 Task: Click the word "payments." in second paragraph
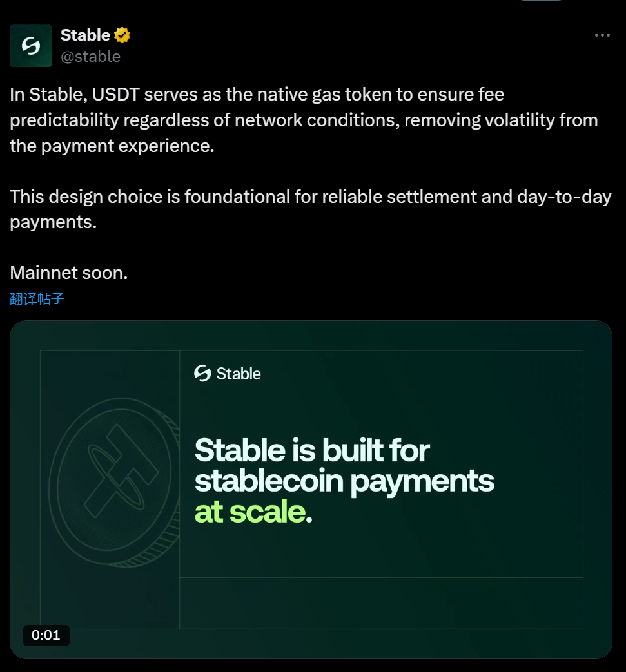[53, 222]
